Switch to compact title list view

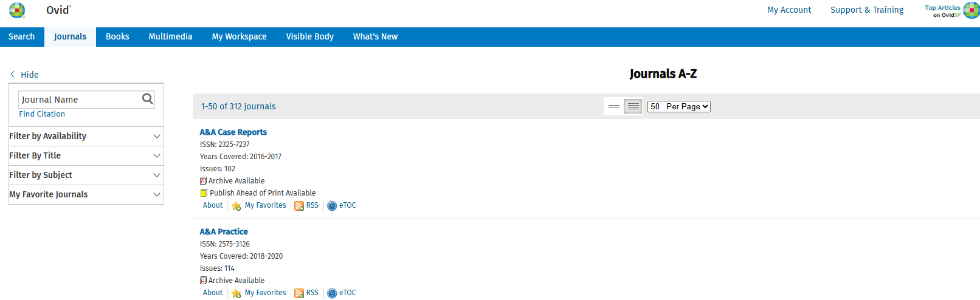click(x=614, y=106)
